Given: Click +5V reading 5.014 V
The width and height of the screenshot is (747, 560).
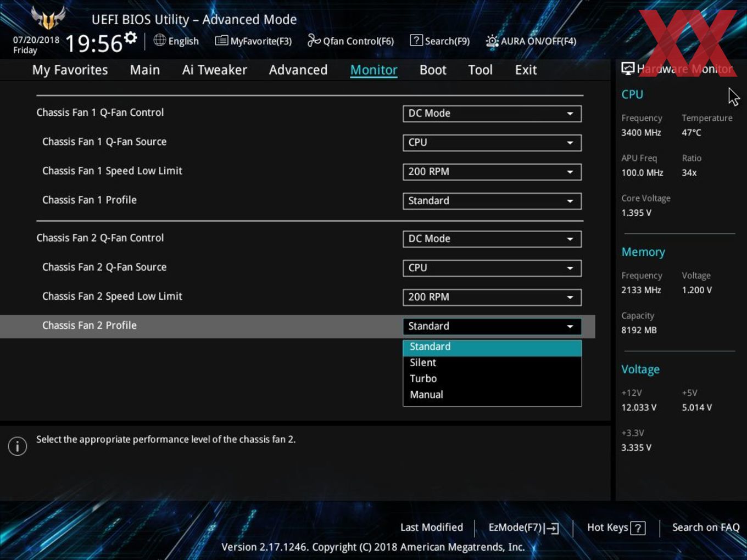Looking at the screenshot, I should click(x=697, y=408).
